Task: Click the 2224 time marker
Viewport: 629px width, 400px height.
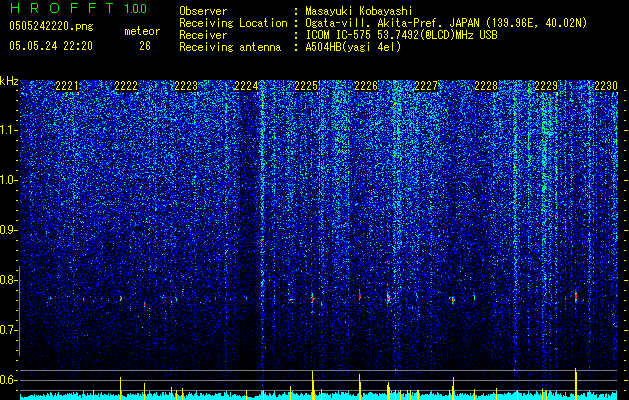Action: [246, 86]
